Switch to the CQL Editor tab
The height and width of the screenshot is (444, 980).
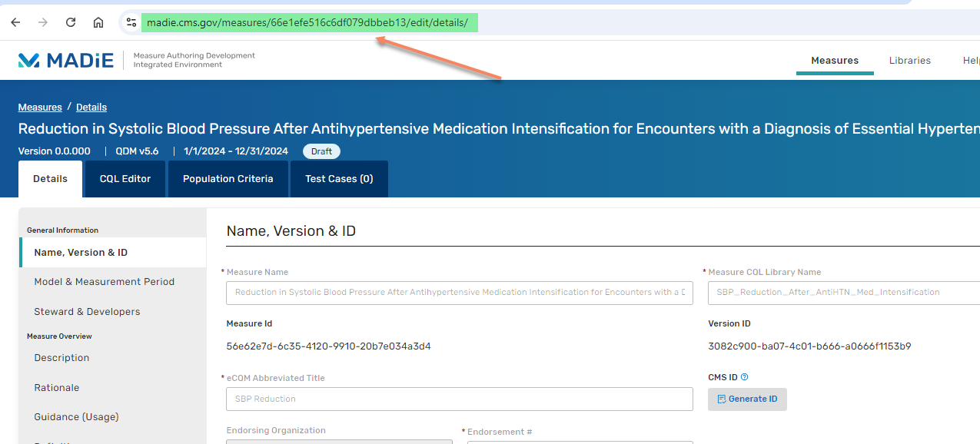pos(125,179)
